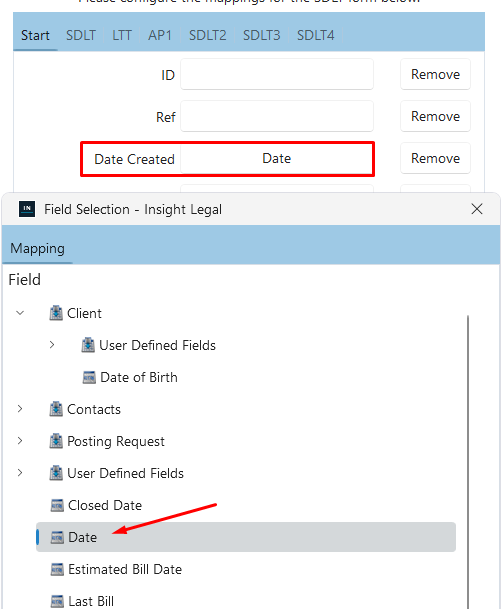Click the Client folder icon
The height and width of the screenshot is (609, 502).
click(x=56, y=313)
